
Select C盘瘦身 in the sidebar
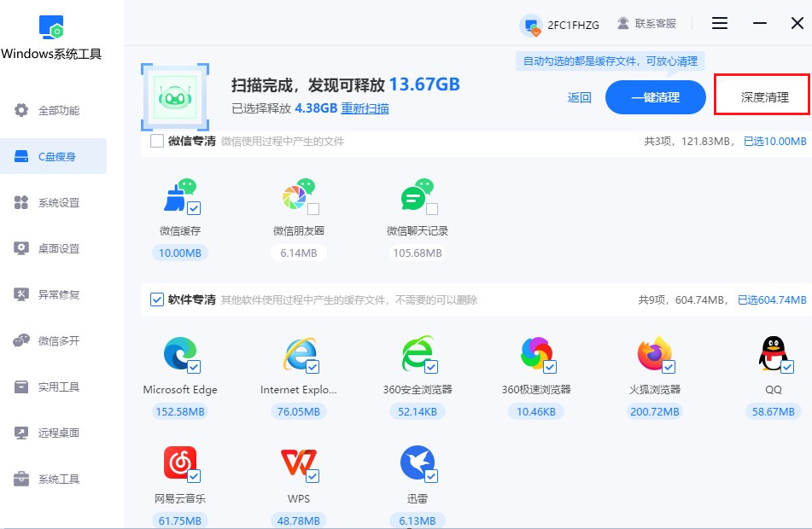click(53, 156)
